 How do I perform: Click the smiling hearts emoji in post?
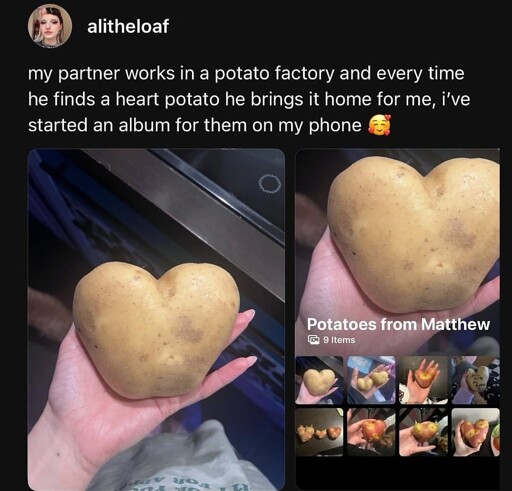coord(379,125)
